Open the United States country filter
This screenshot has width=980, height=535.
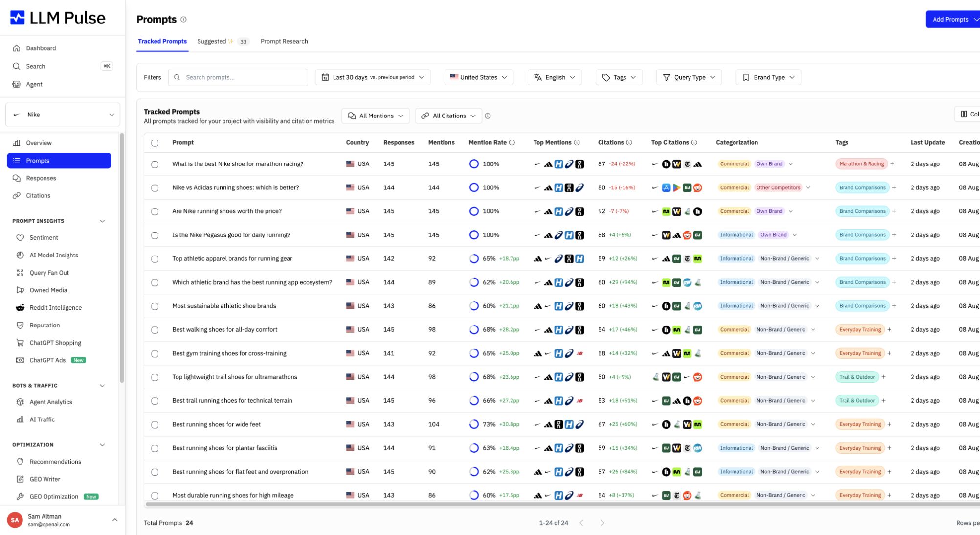pos(479,77)
